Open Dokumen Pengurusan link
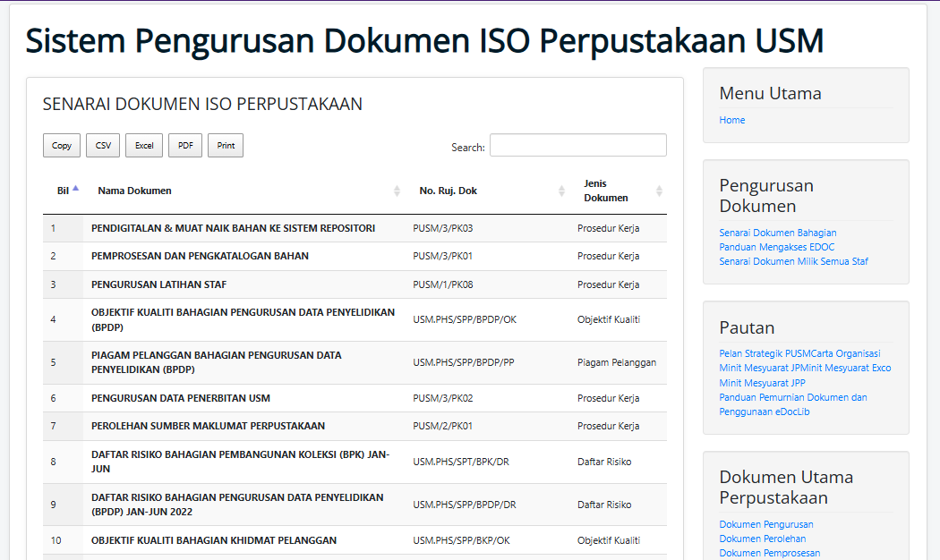The height and width of the screenshot is (560, 940). pyautogui.click(x=765, y=524)
